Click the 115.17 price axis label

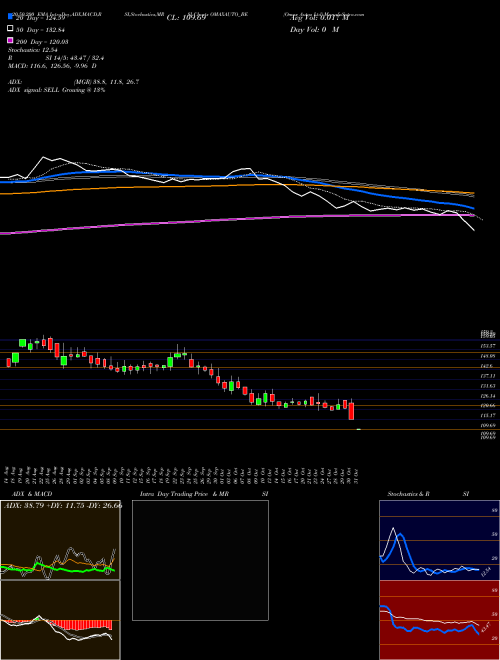pos(488,415)
